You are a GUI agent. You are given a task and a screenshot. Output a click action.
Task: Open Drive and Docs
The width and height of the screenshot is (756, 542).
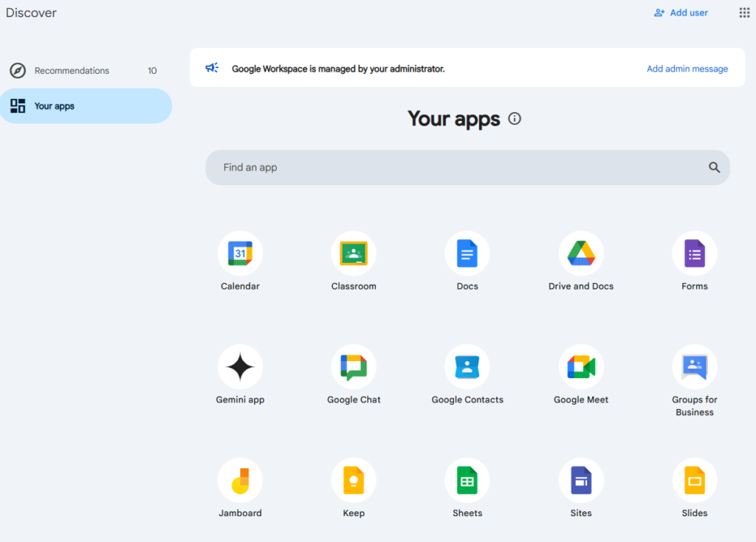click(581, 254)
